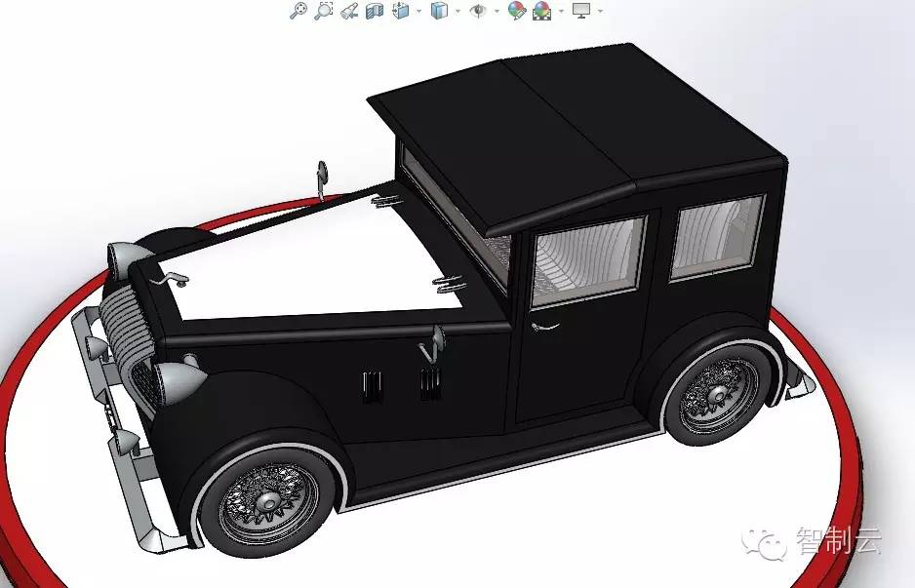Image resolution: width=915 pixels, height=588 pixels.
Task: Toggle the Section View tool
Action: tap(375, 11)
